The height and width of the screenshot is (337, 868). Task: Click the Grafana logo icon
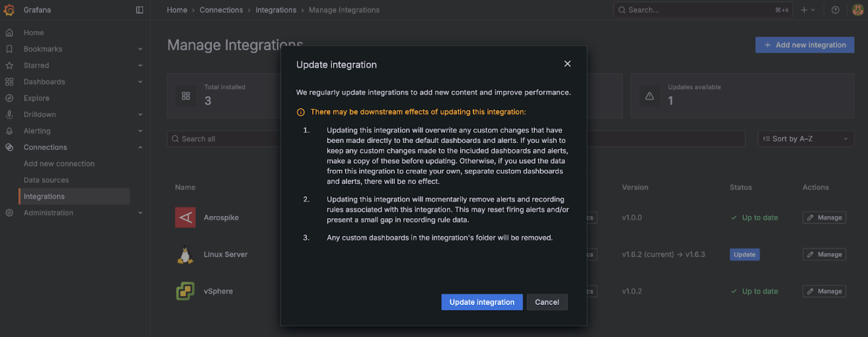pos(9,10)
